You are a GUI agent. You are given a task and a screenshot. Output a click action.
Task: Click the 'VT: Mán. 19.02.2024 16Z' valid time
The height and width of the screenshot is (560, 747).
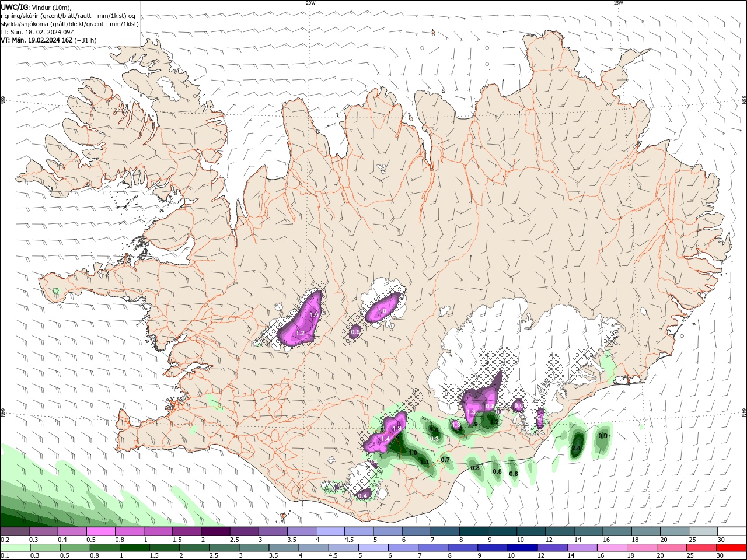[x=37, y=40]
